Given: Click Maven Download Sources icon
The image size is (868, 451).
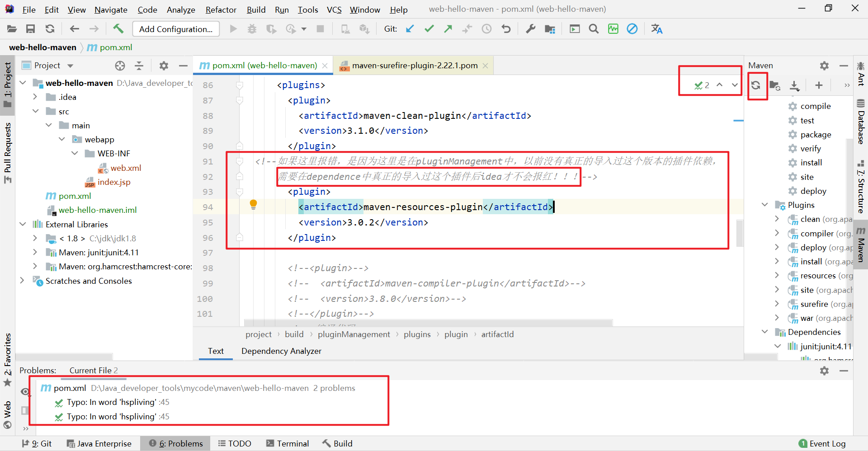Looking at the screenshot, I should tap(794, 85).
